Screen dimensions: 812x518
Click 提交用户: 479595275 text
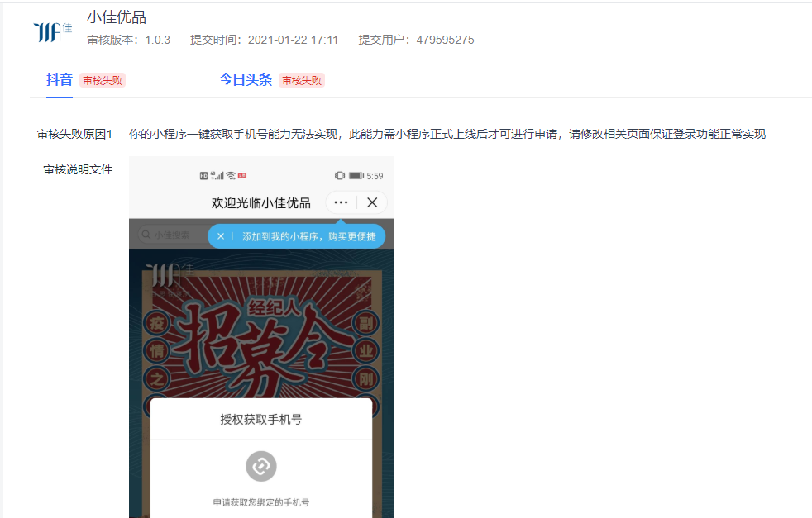click(417, 40)
